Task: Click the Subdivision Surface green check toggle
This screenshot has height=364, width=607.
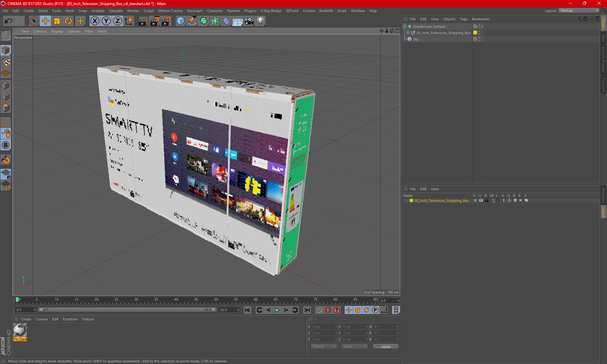Action: pos(482,27)
